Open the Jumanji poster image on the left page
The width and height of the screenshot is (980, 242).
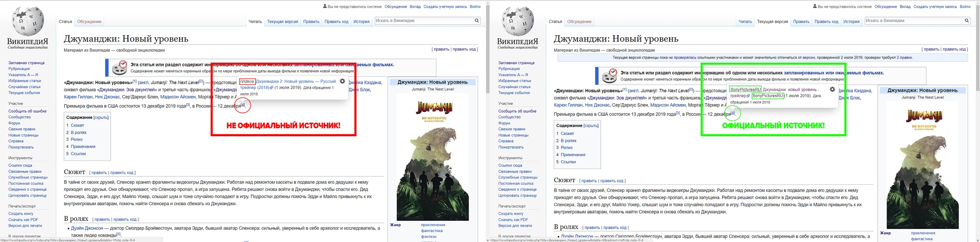coord(433,157)
